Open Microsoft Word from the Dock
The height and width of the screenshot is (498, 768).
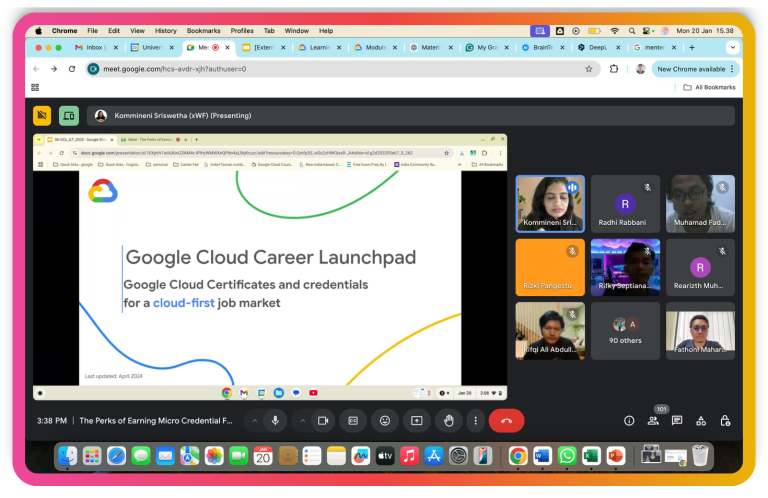click(x=542, y=456)
